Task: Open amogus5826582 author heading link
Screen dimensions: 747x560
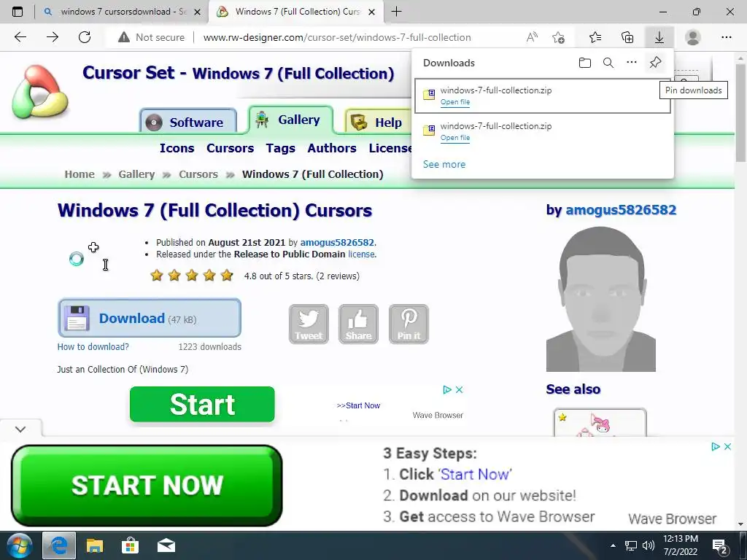Action: click(621, 210)
